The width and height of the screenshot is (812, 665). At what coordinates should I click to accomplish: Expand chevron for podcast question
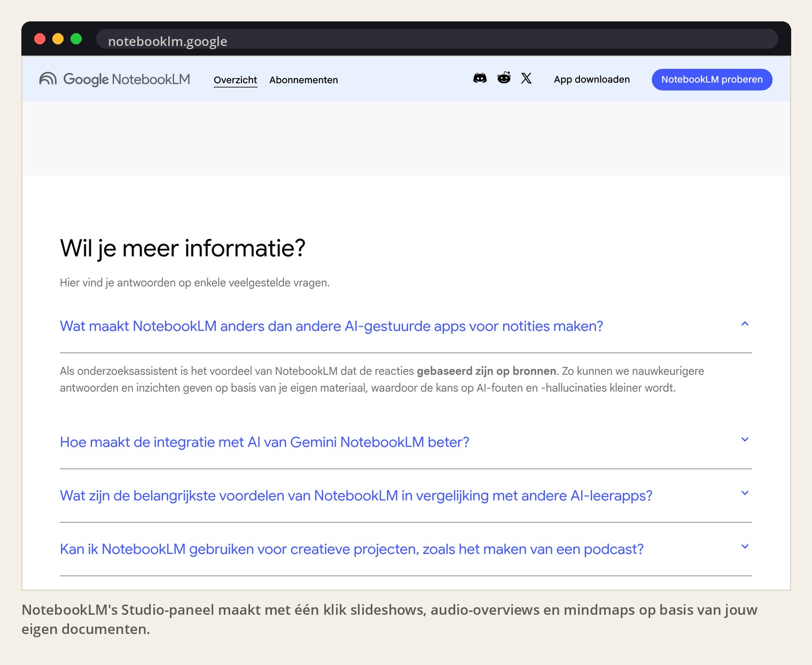(x=745, y=547)
